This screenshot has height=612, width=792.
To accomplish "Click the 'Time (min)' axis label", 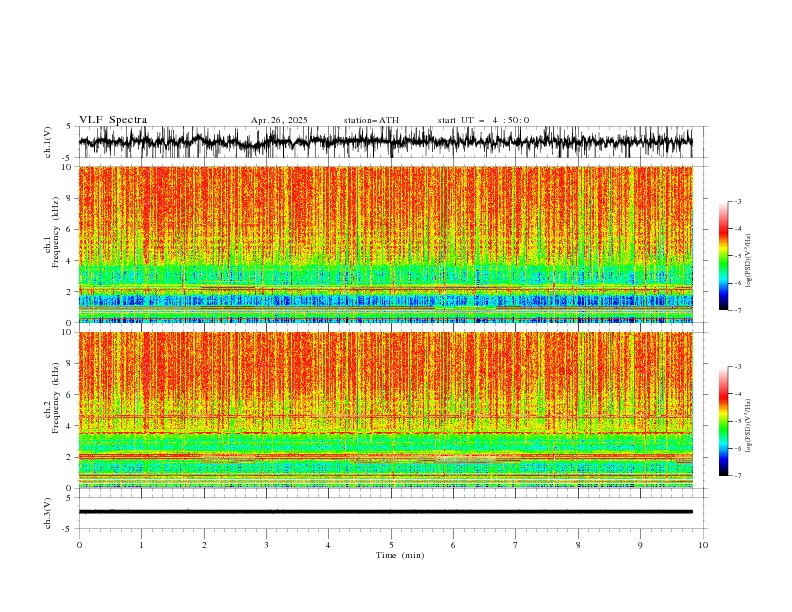I will tap(400, 555).
